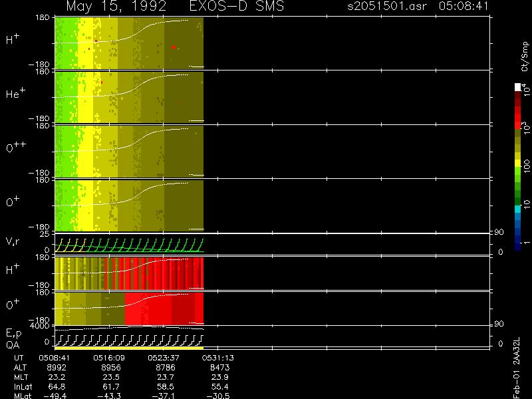
Task: Click the MLT value '23.2'
Action: (x=57, y=377)
